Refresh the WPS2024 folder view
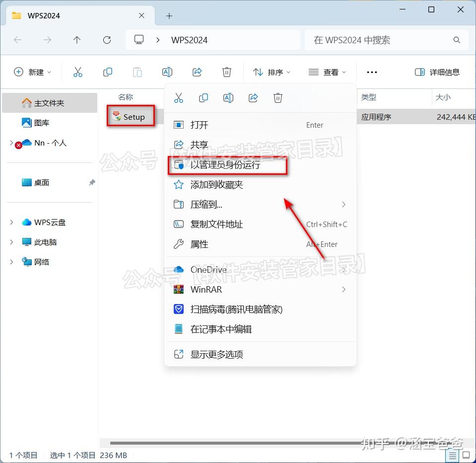The height and width of the screenshot is (463, 476). coord(107,40)
